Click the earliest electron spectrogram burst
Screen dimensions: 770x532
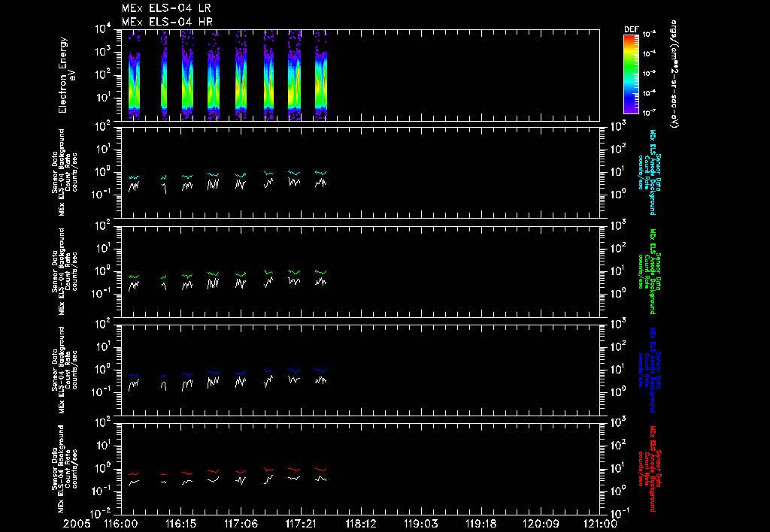point(134,75)
